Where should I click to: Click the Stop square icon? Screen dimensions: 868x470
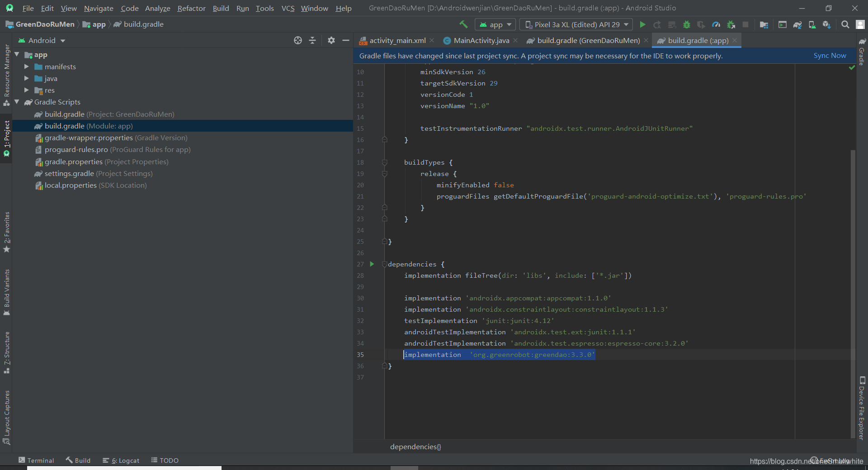(x=745, y=24)
